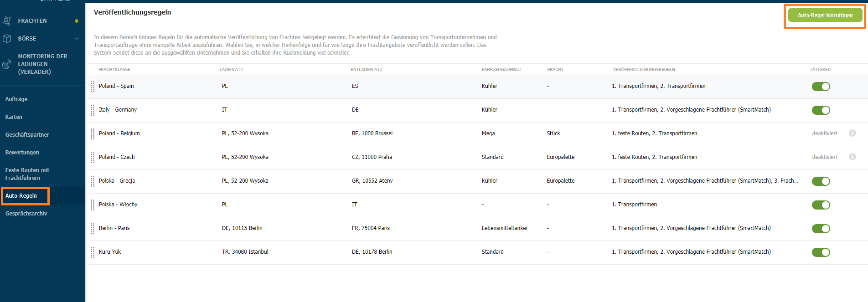Viewport: 868px width, 302px height.
Task: Switch off the Polska - Grecja rule
Action: [821, 181]
